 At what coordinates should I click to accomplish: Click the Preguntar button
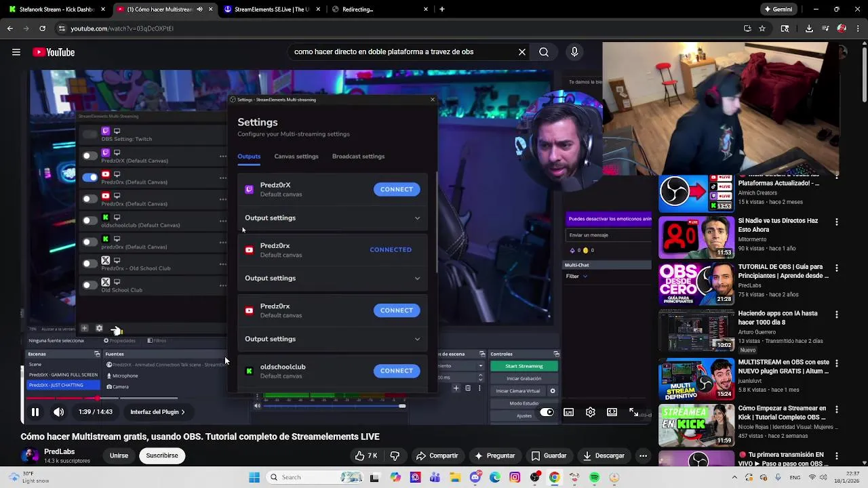494,455
